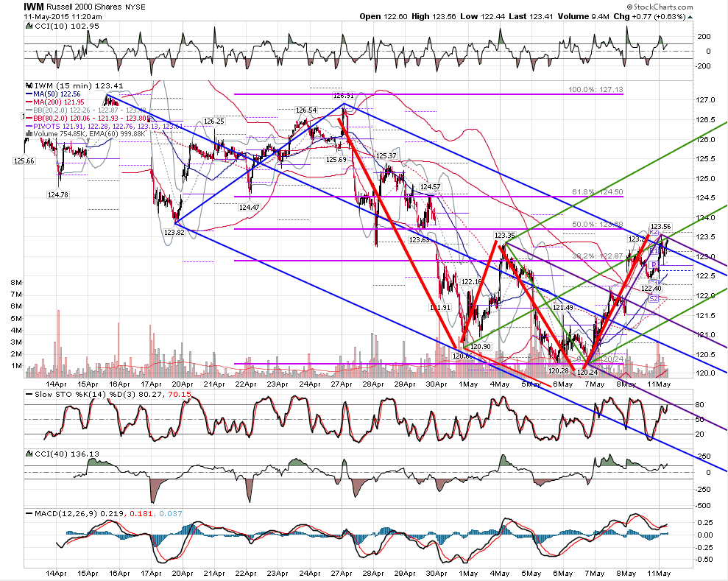The image size is (728, 581).
Task: Click the StockCharts.com copyright link
Action: pos(660,7)
